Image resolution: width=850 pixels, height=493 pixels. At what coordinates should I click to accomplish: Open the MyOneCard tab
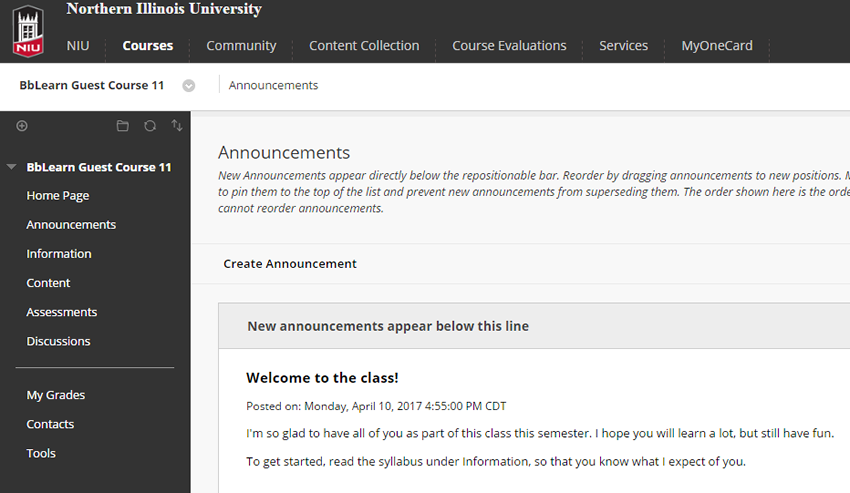(717, 46)
